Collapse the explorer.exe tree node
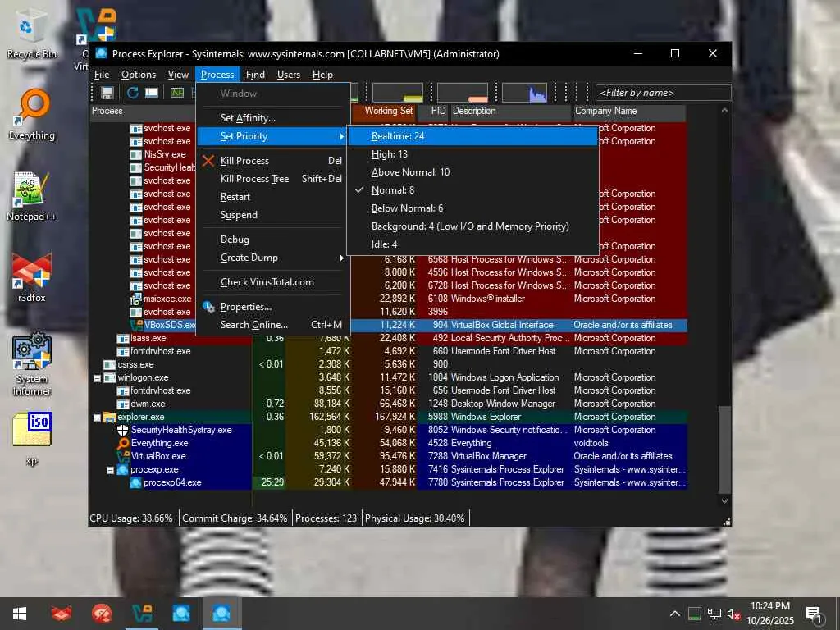 (x=97, y=418)
